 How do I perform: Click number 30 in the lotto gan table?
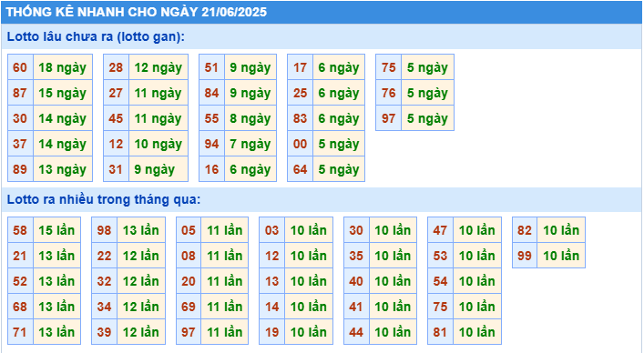coord(20,118)
